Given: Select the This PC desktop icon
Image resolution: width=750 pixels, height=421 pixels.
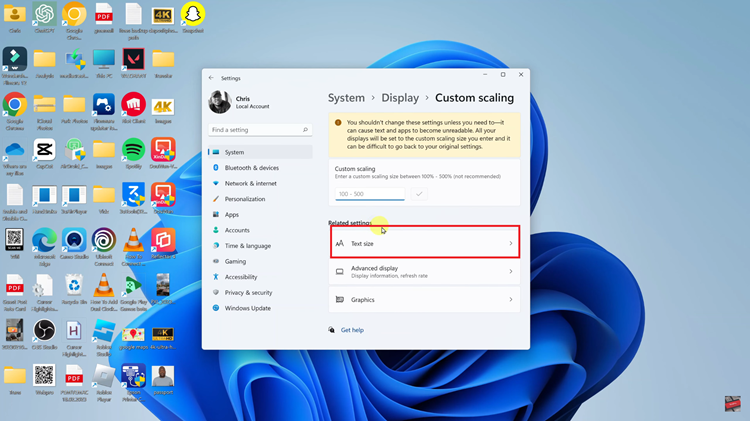Looking at the screenshot, I should (x=104, y=63).
